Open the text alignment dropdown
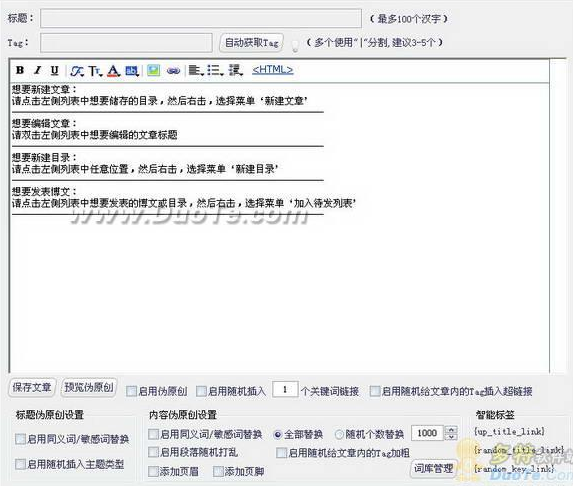Viewport: 573px width, 486px height. (196, 70)
